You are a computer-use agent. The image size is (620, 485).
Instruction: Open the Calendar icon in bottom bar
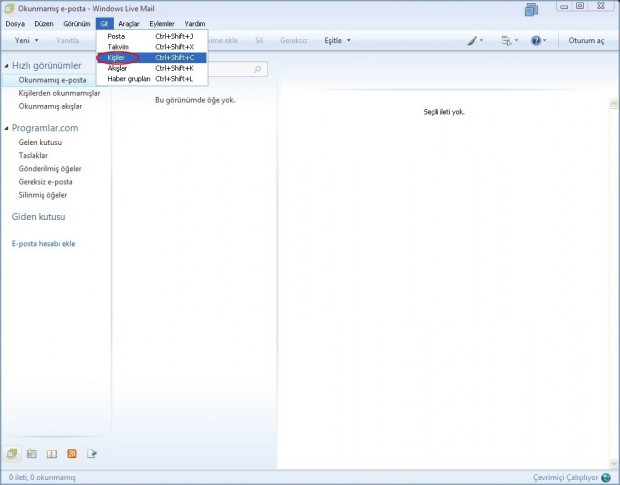click(32, 453)
